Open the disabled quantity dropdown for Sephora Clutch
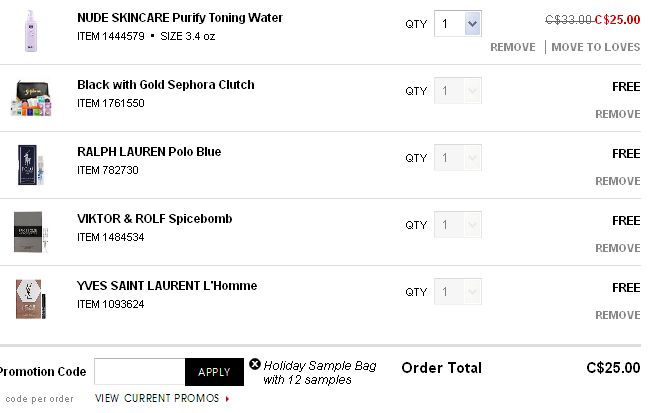 pyautogui.click(x=457, y=91)
